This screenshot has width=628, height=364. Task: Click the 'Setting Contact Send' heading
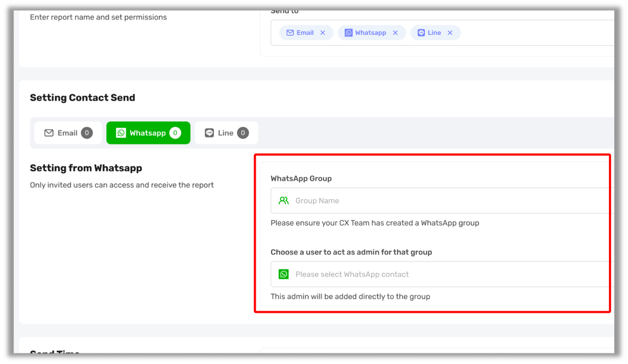point(83,97)
